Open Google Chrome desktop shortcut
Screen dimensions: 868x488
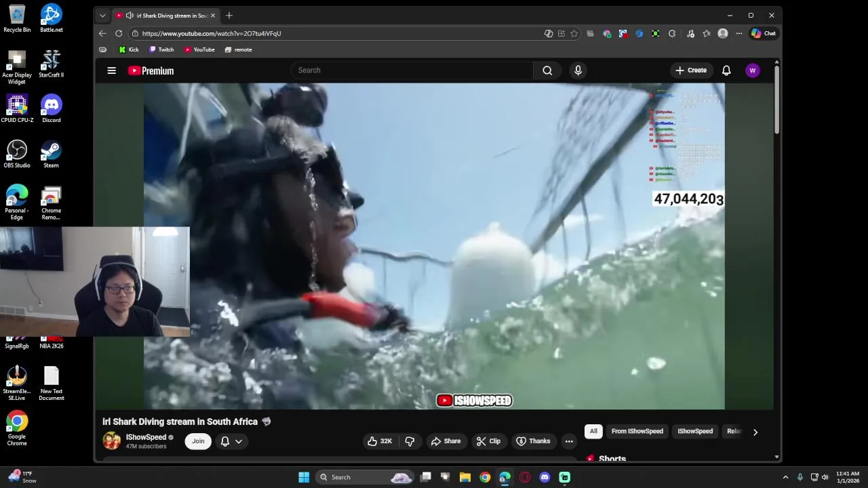click(x=17, y=428)
